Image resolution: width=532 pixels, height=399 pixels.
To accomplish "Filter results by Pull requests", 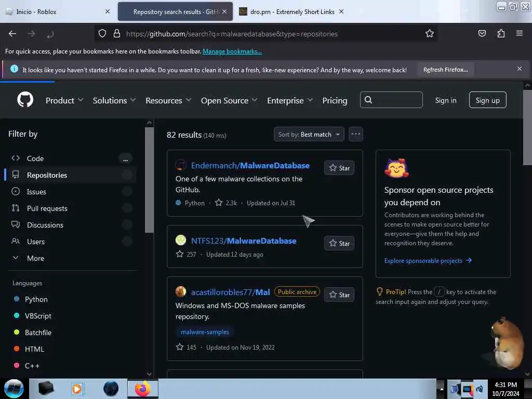I will [x=72, y=208].
